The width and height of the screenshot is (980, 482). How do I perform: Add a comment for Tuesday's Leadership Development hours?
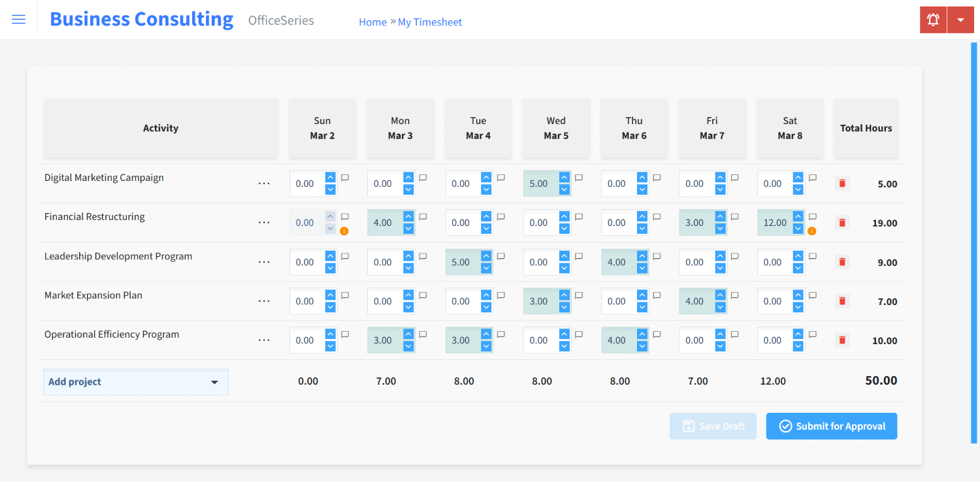click(500, 255)
